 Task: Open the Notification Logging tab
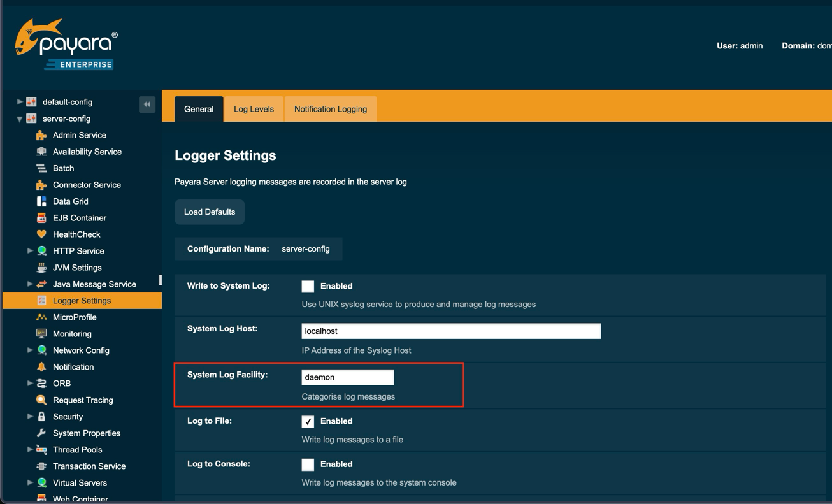(x=330, y=109)
